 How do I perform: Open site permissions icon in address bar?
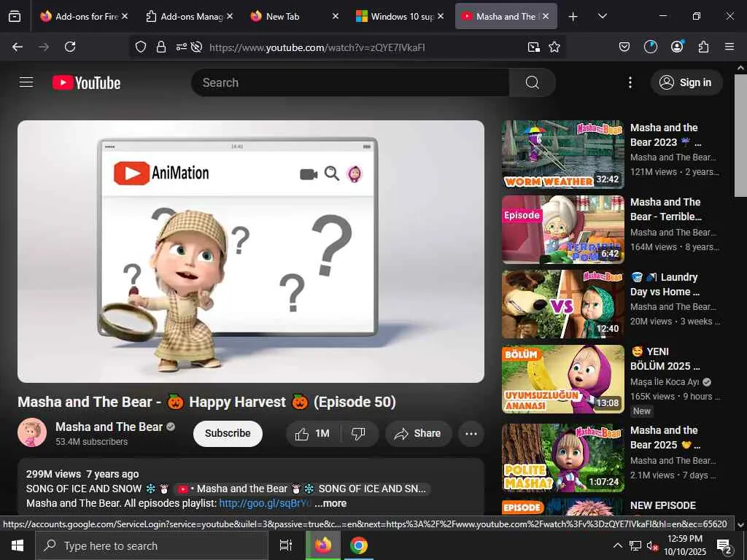click(x=182, y=47)
